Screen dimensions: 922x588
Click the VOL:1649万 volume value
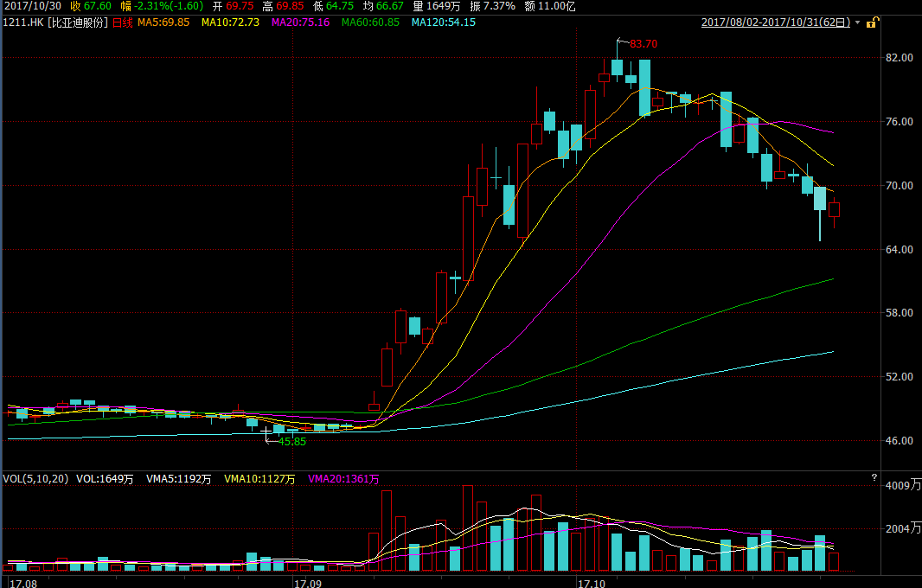[x=105, y=479]
